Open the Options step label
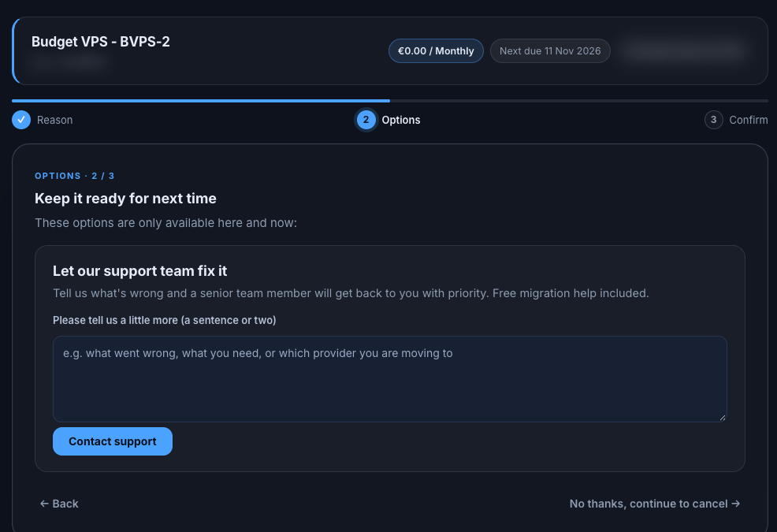The height and width of the screenshot is (532, 777). 401,120
